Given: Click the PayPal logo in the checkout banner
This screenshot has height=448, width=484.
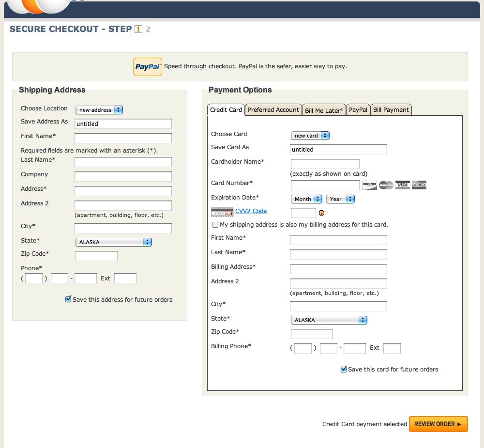Looking at the screenshot, I should click(147, 66).
